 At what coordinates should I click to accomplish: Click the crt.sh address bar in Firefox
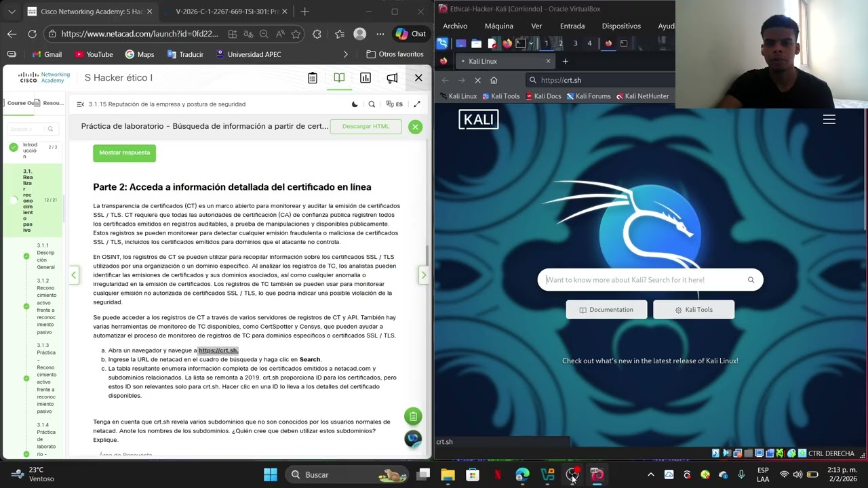point(600,80)
